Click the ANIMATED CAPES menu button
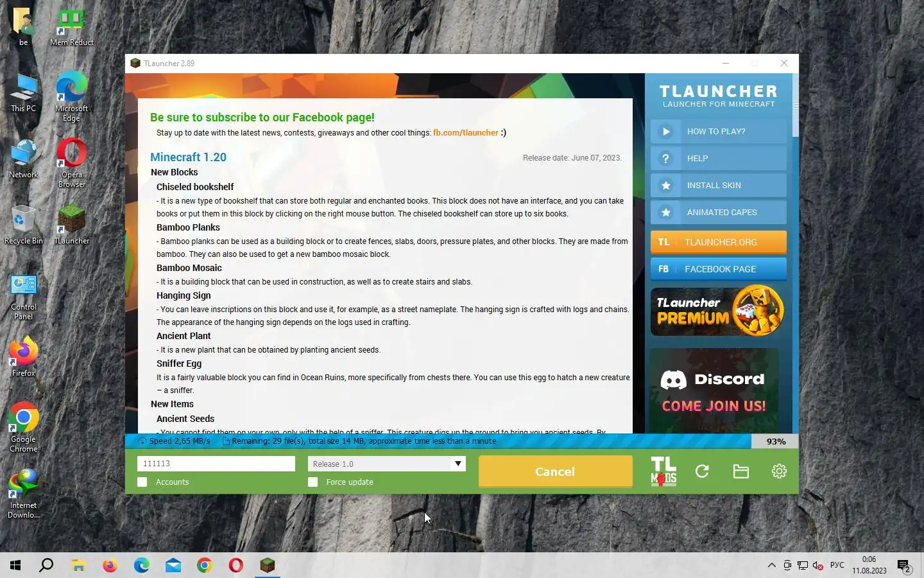 [x=718, y=213]
